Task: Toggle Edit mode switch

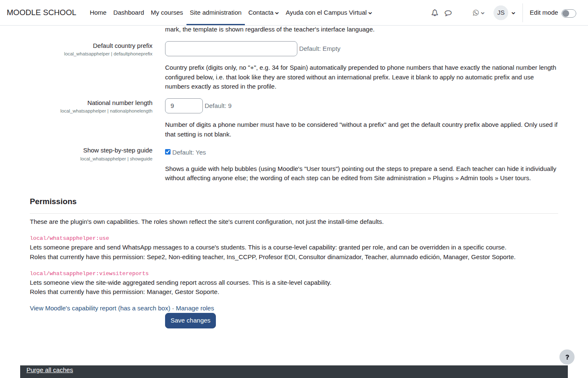Action: pos(569,13)
